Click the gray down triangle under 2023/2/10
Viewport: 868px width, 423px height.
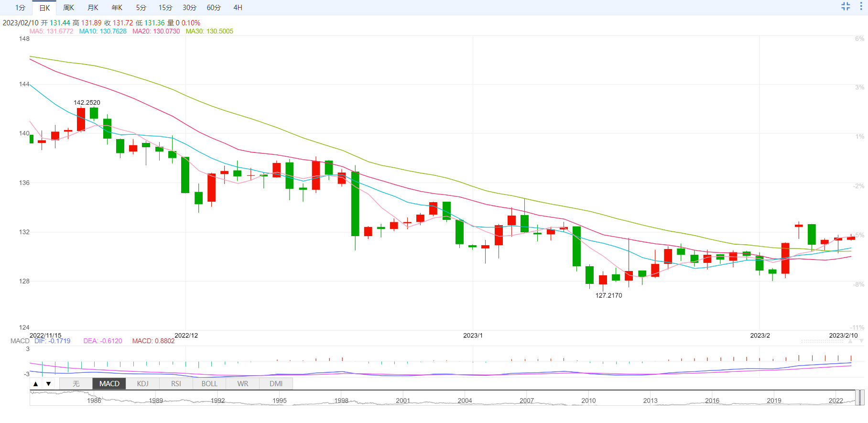point(861,341)
